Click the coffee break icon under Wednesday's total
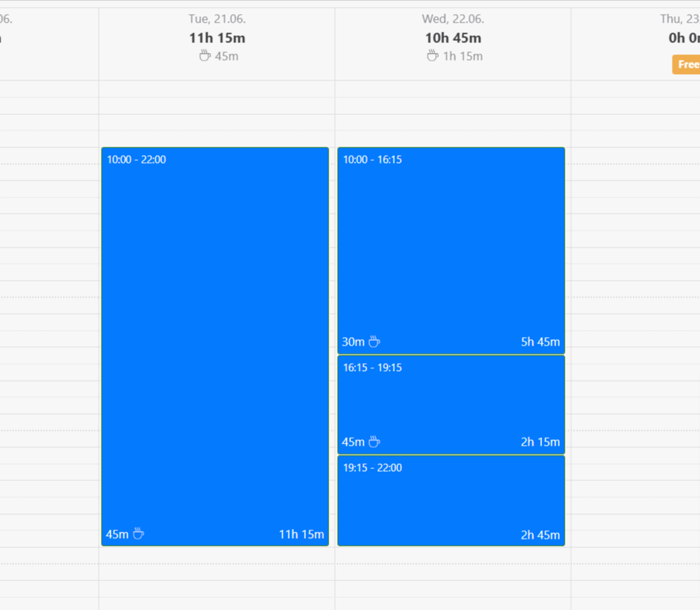 pos(433,56)
